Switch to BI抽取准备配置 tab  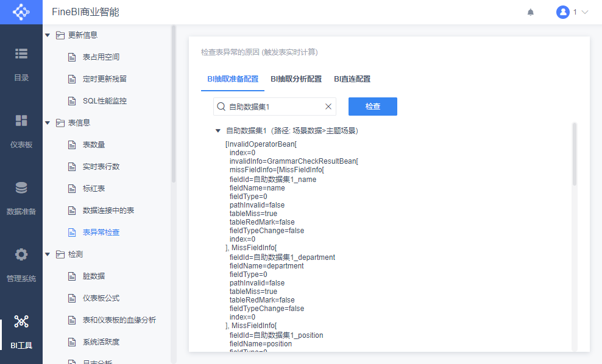coord(233,79)
